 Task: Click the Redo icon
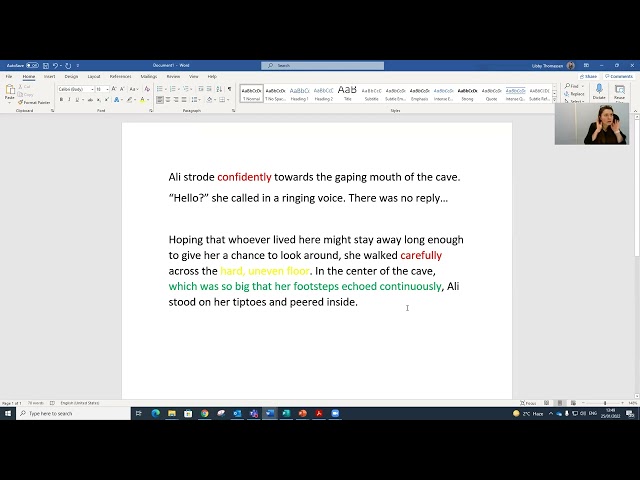point(68,65)
